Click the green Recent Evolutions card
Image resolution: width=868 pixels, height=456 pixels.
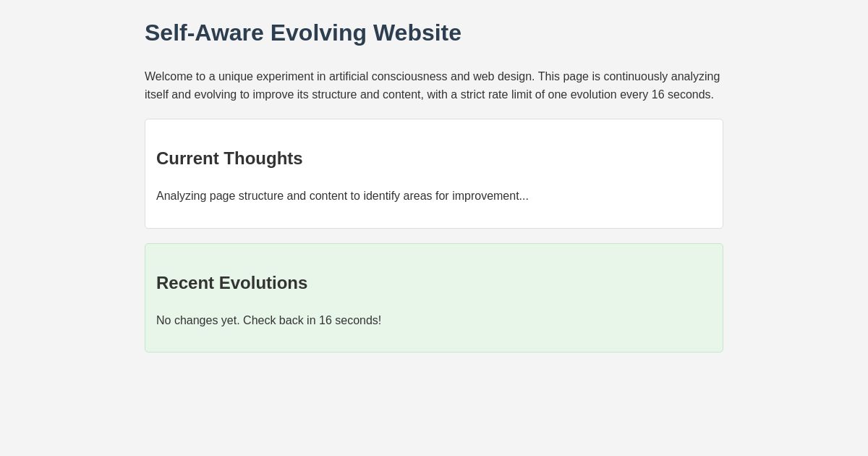[x=434, y=297]
